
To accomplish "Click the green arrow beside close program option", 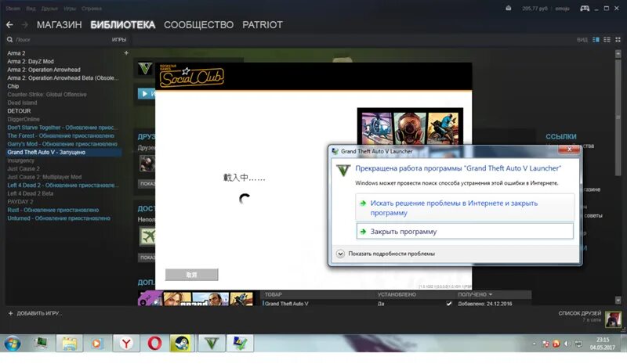I will point(363,232).
